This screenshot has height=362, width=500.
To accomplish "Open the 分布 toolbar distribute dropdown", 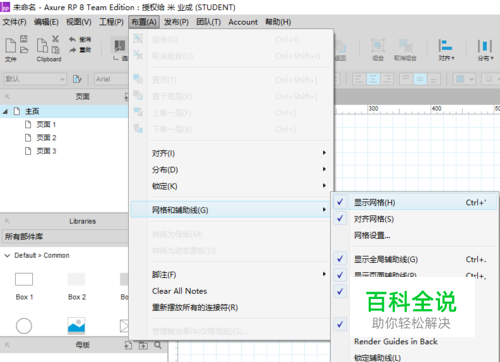I will (x=485, y=50).
